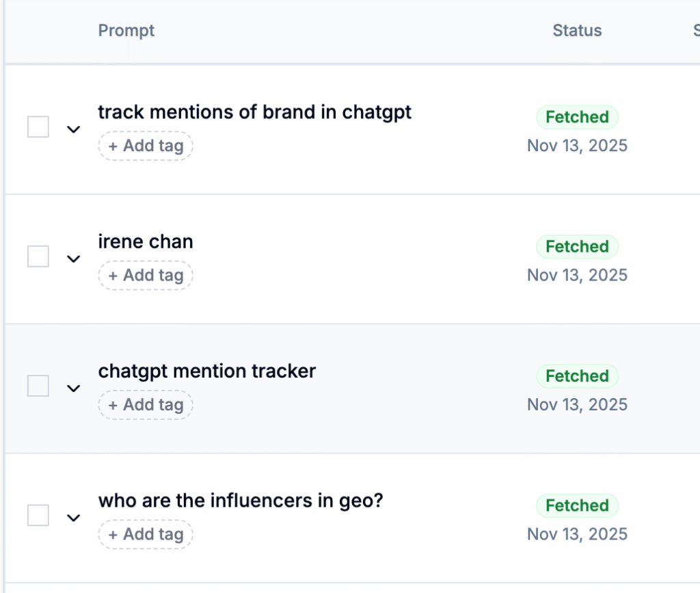Open the 'track mentions of brand in chatgpt' prompt

pyautogui.click(x=254, y=112)
